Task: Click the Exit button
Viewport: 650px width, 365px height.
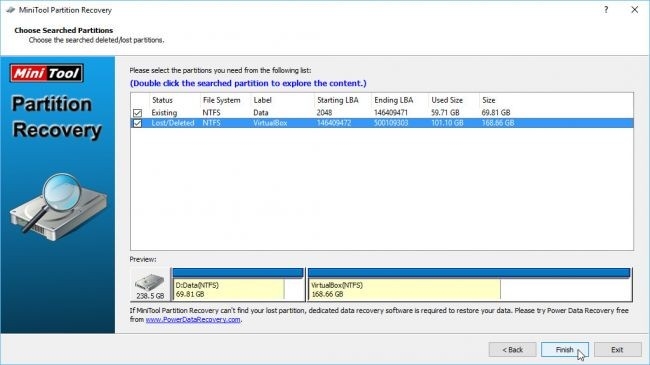Action: pyautogui.click(x=617, y=350)
